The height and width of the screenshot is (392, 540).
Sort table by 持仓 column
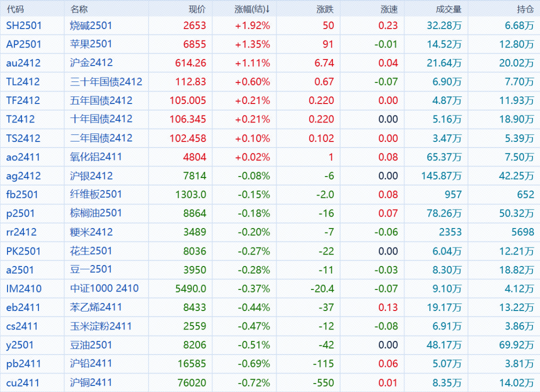coord(525,9)
